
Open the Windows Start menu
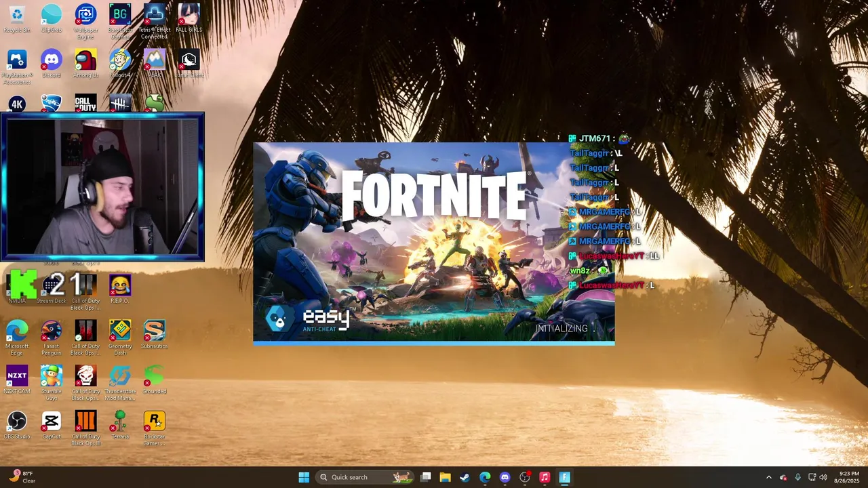pos(304,477)
